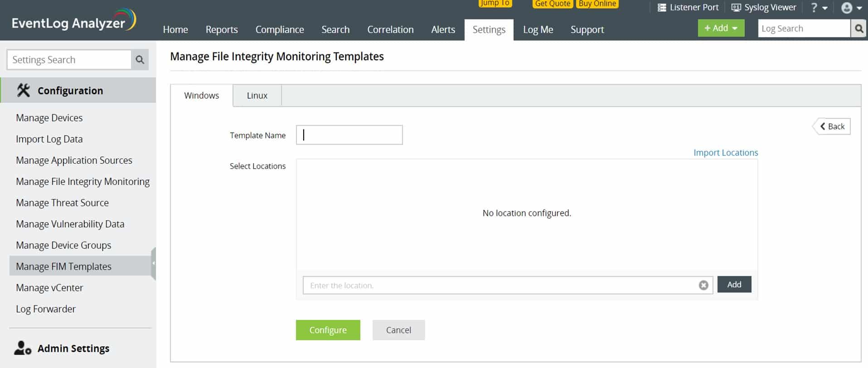Open the Compliance menu
Screen dimensions: 868x368
[280, 29]
